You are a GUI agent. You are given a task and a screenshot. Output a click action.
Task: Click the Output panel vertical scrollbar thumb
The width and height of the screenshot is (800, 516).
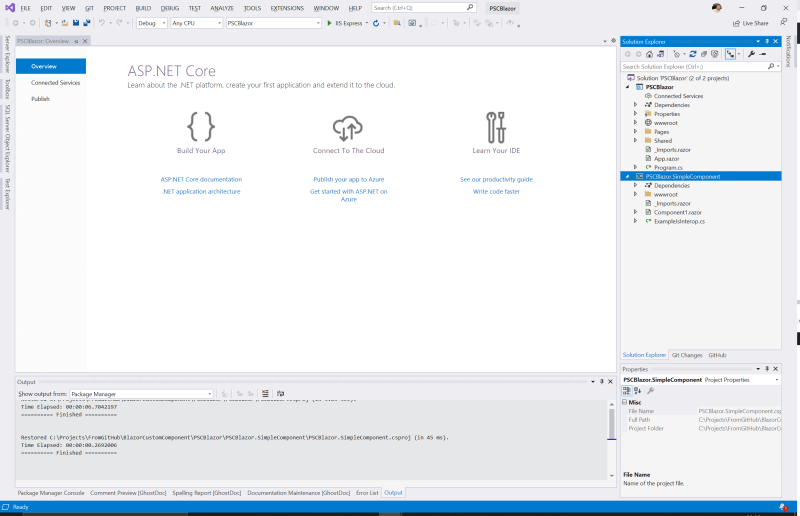coord(611,424)
